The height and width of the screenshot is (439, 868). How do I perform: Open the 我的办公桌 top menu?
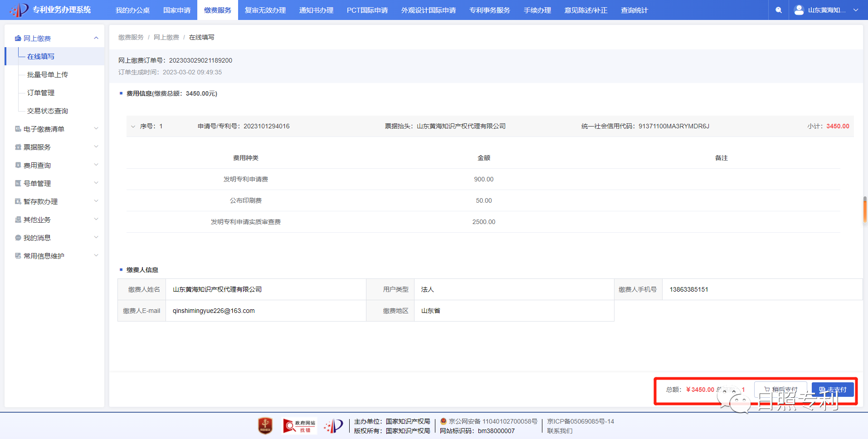(132, 10)
